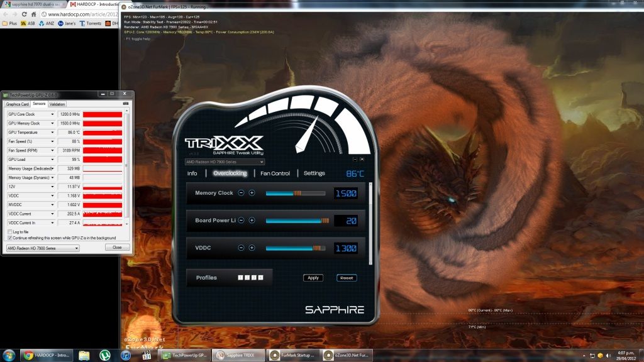Image resolution: width=644 pixels, height=362 pixels.
Task: Expand GPU Core Clock sensor dropdown
Action: [x=52, y=114]
